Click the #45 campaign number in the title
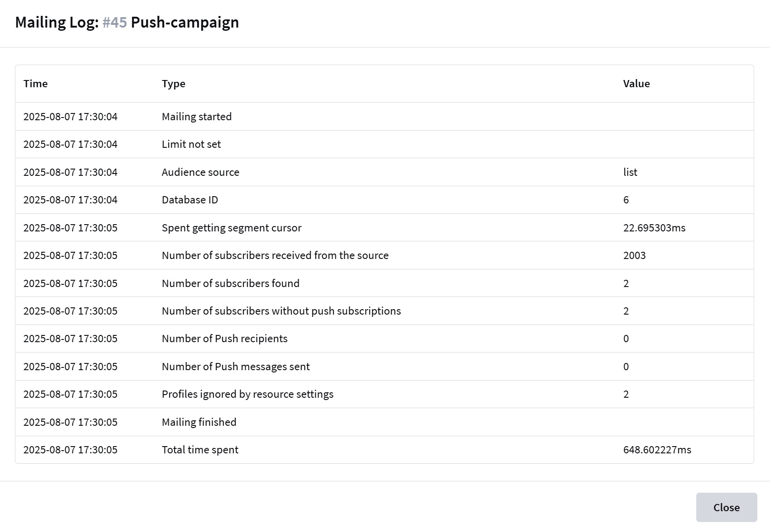 (114, 22)
